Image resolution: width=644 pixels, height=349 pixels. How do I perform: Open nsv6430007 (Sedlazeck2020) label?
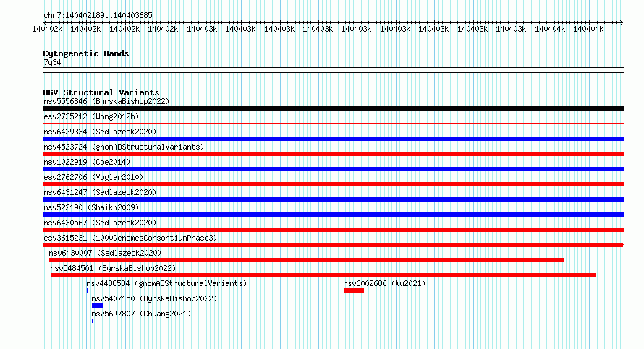click(x=105, y=253)
